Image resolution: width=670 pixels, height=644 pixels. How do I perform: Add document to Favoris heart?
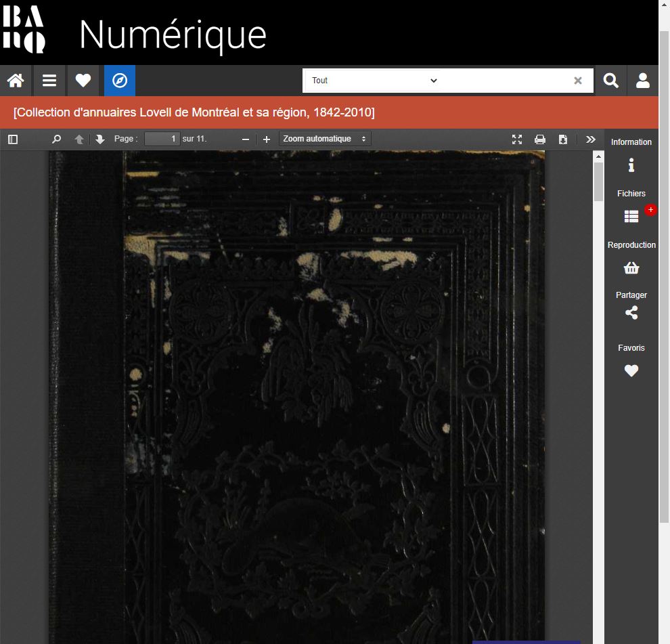[631, 370]
